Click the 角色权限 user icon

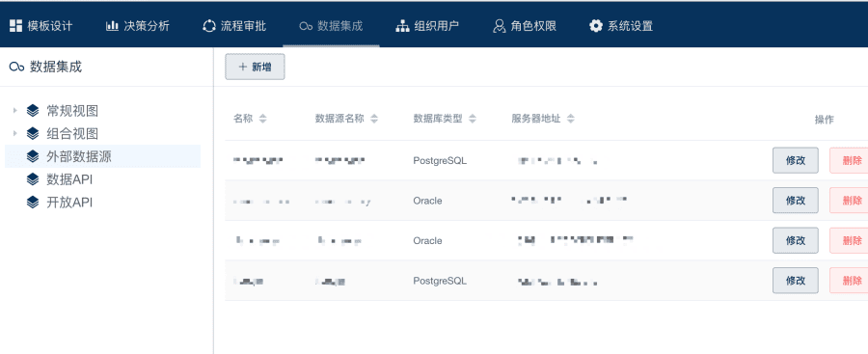pyautogui.click(x=500, y=26)
